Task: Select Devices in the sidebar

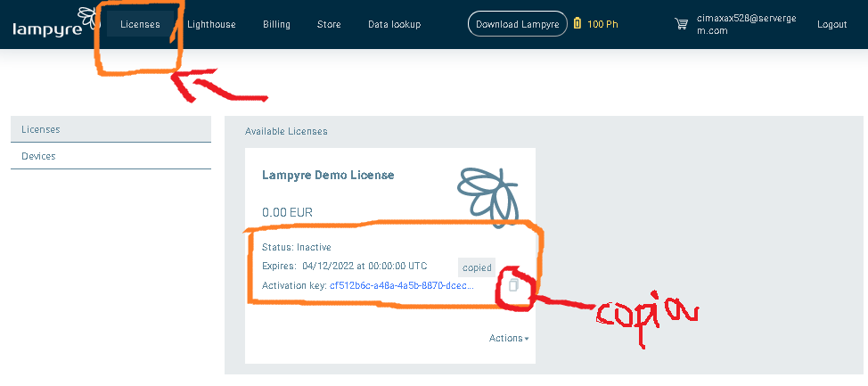Action: pos(111,156)
